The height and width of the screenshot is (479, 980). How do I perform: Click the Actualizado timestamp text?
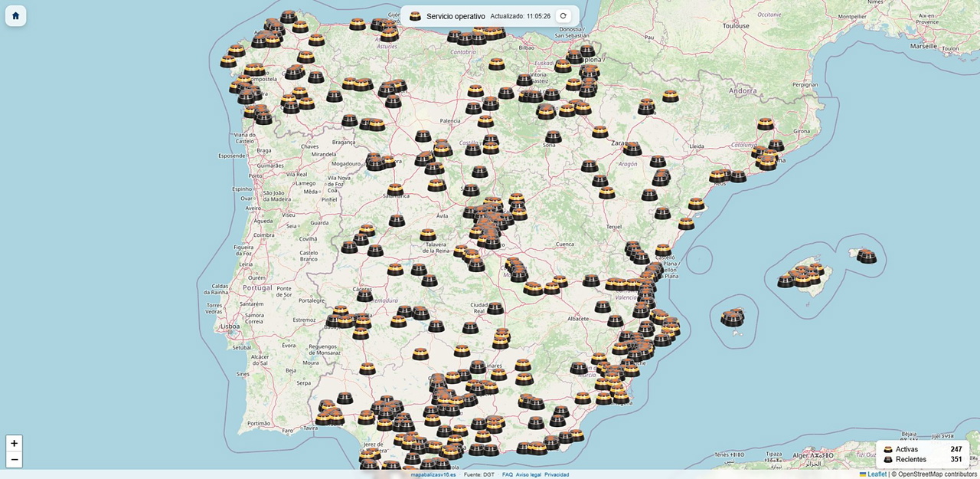click(520, 16)
